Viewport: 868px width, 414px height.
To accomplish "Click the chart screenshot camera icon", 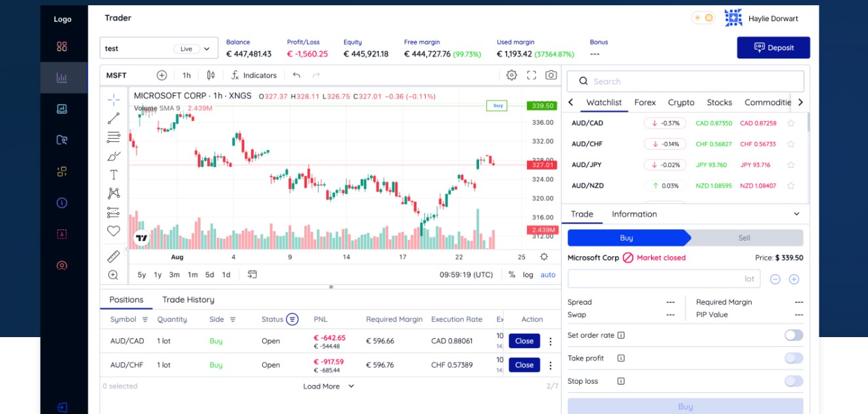I will pyautogui.click(x=551, y=75).
